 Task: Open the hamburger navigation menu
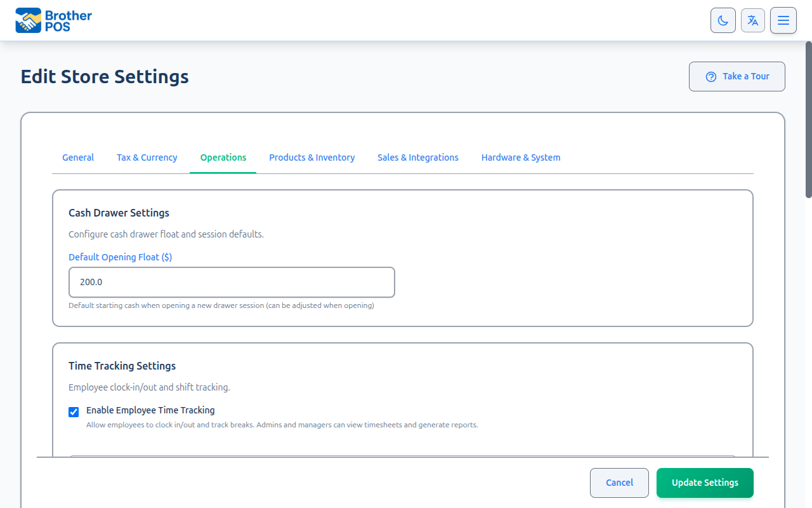[783, 20]
